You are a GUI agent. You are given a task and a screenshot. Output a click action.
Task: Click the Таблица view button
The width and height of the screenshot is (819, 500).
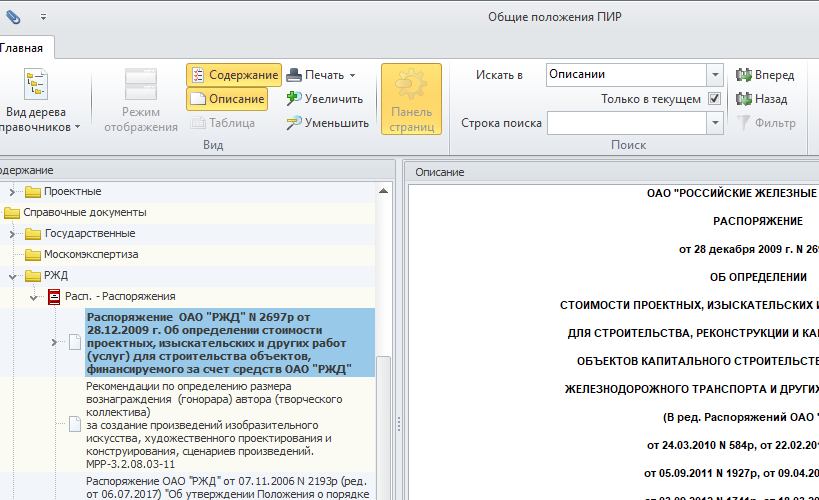point(223,123)
